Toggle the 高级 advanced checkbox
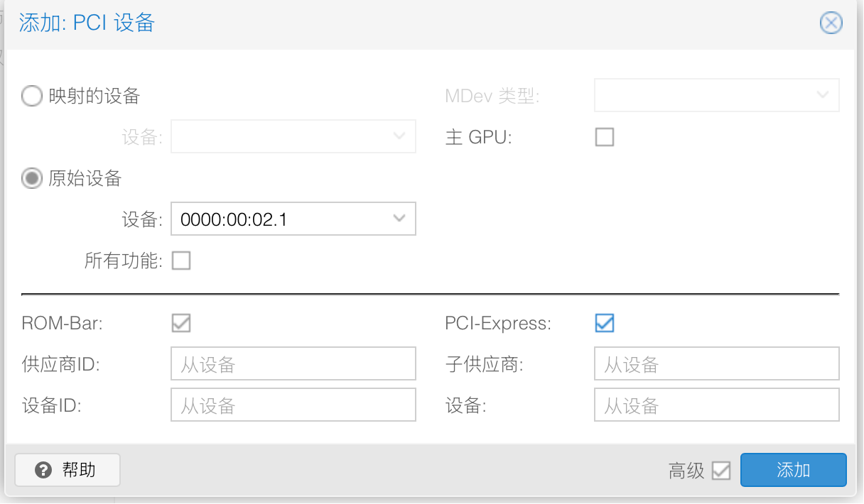The image size is (864, 504). [x=721, y=471]
